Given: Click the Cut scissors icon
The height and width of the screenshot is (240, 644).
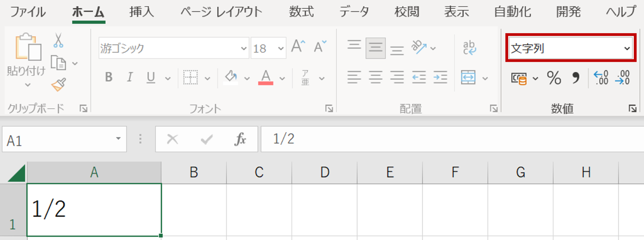Looking at the screenshot, I should coord(58,40).
